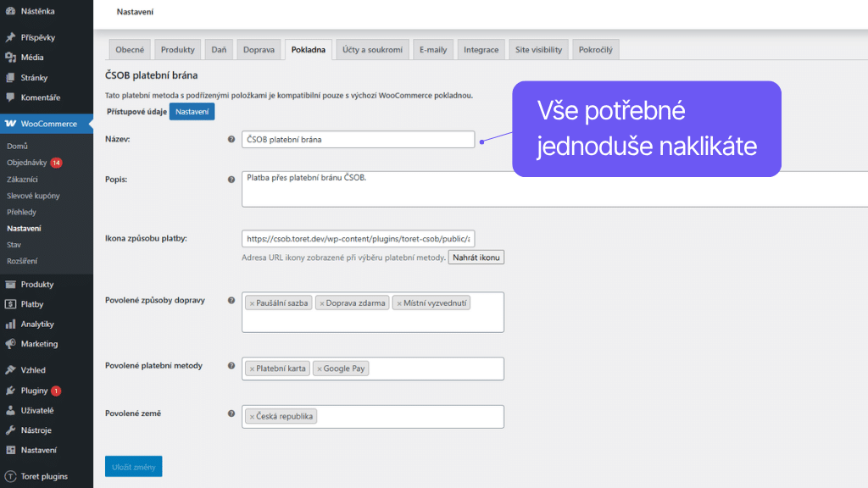Remove Google Pay payment tag
Image resolution: width=868 pixels, height=488 pixels.
[320, 369]
